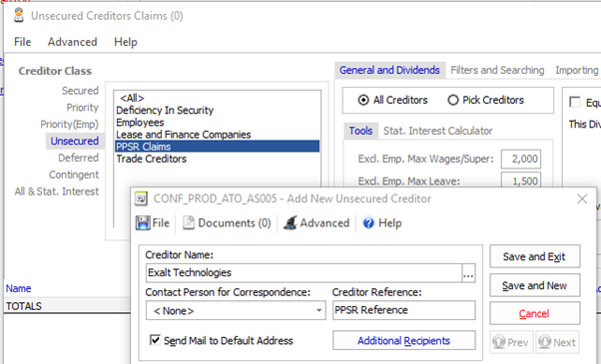Click the Next record arrow button
Viewport: 601px width, 364px height.
[x=557, y=342]
